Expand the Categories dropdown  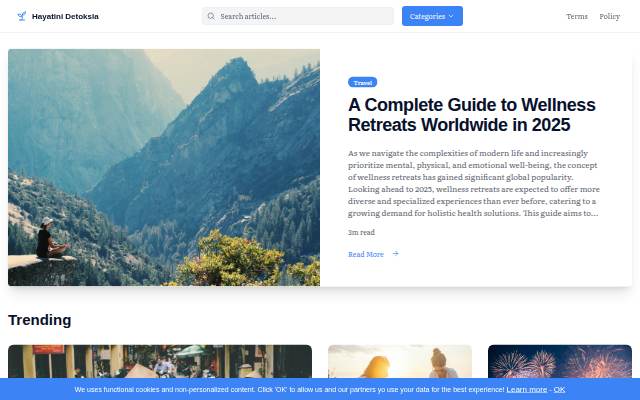(432, 16)
